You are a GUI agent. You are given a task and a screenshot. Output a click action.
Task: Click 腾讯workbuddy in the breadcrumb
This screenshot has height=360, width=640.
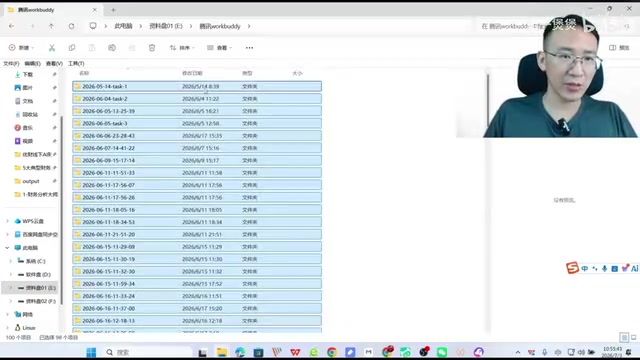(220, 26)
